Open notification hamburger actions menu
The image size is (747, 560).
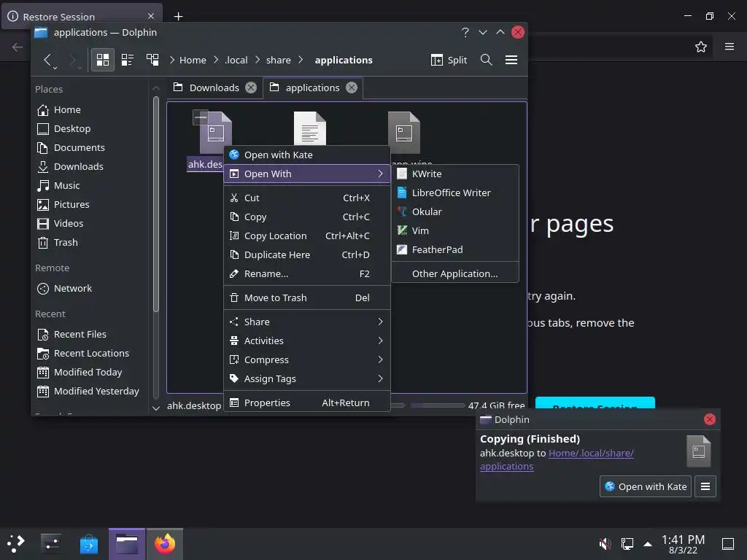coord(705,486)
